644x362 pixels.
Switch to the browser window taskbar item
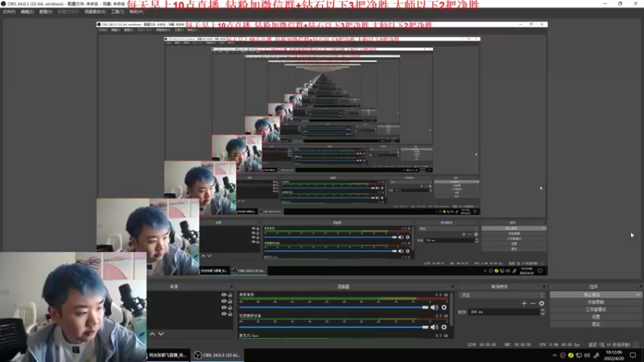pyautogui.click(x=167, y=355)
